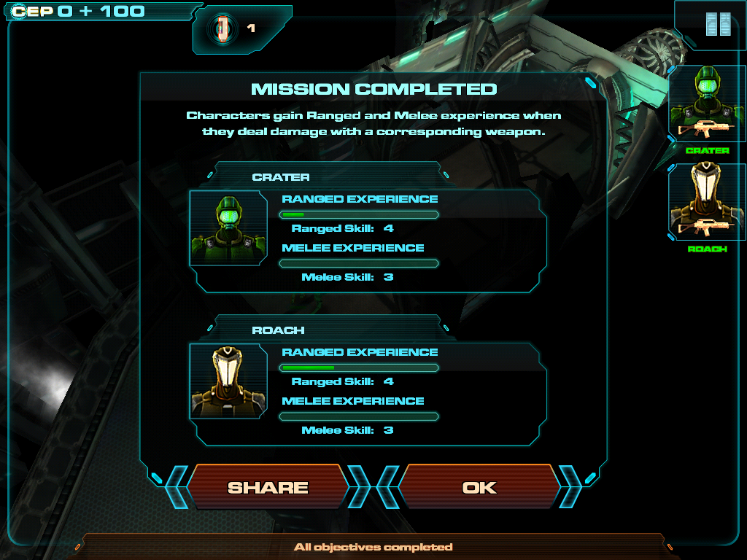
Task: Confirm mission completion with OK
Action: 479,487
